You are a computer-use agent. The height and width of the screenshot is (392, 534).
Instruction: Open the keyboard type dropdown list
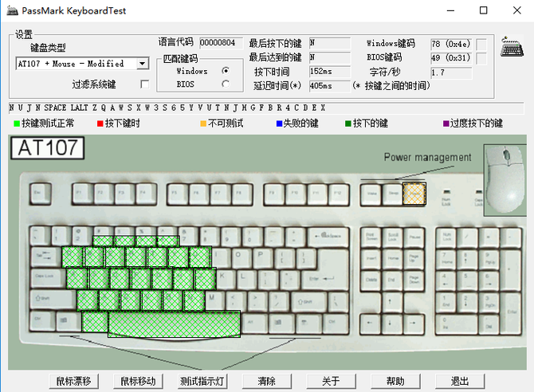coord(142,64)
